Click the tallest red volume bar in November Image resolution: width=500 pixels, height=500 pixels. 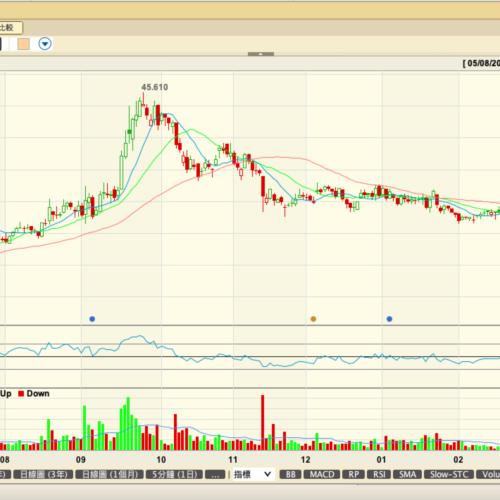click(x=263, y=423)
